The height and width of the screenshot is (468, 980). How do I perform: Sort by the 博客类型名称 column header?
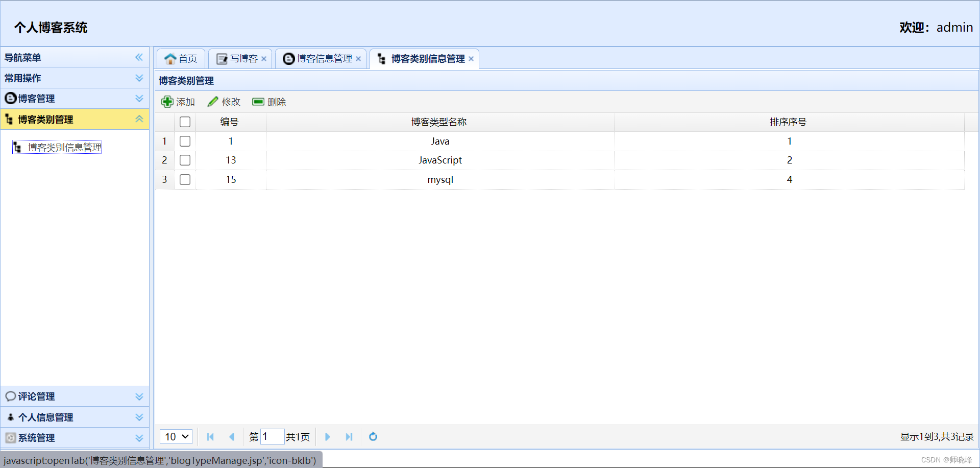[440, 122]
